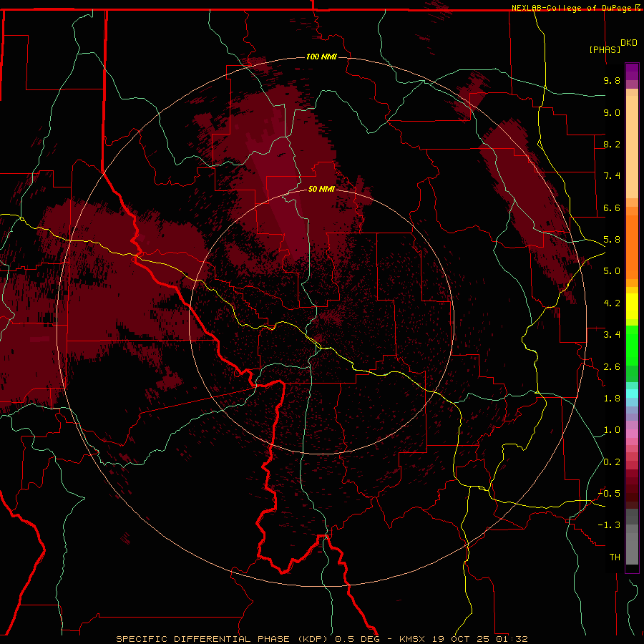Click the [PHAS] legend label
The image size is (644, 644).
click(x=605, y=49)
